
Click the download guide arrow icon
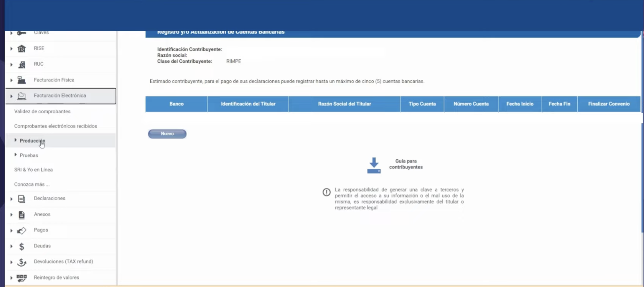point(374,165)
